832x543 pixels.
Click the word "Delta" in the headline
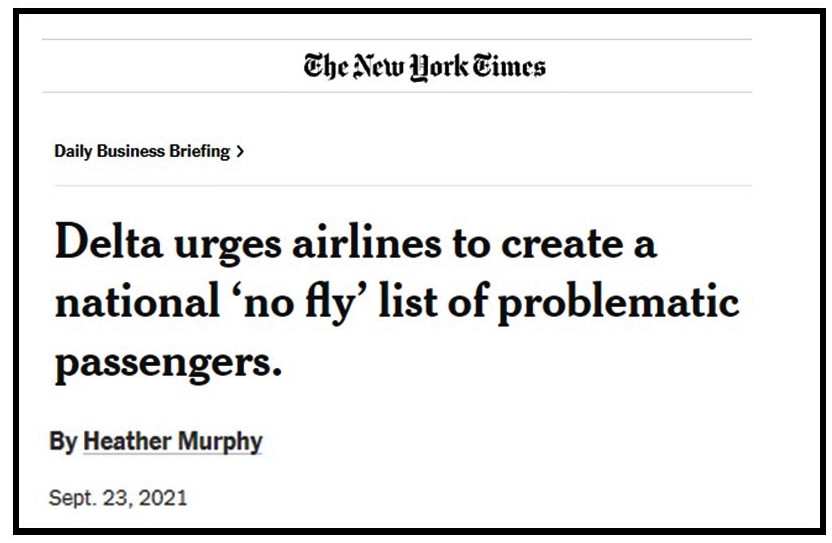[112, 243]
